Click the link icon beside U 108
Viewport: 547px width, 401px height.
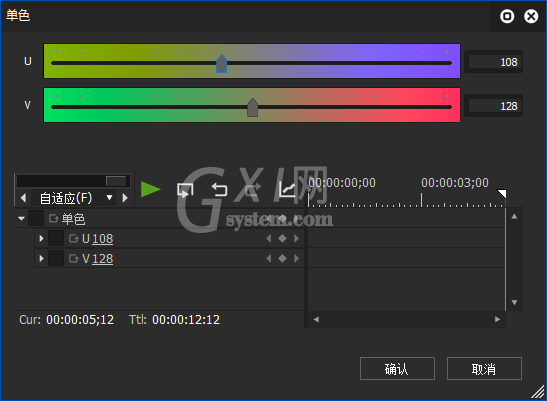pyautogui.click(x=74, y=239)
